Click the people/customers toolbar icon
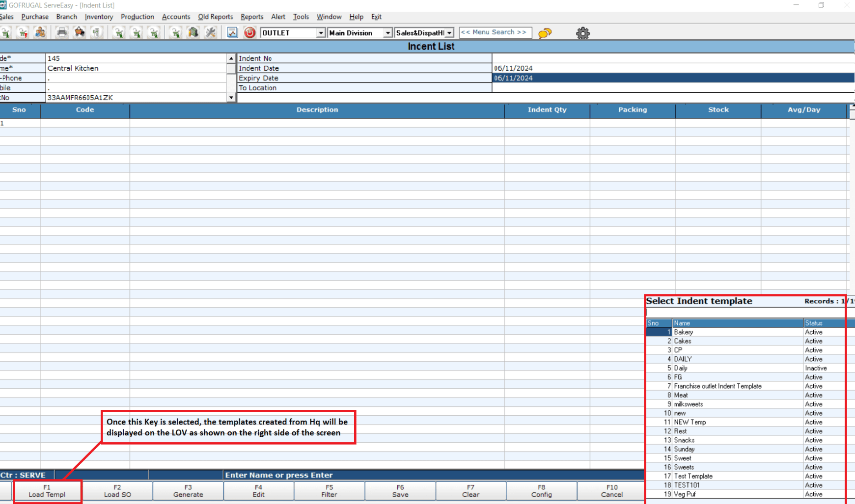This screenshot has width=855, height=504. (x=40, y=33)
